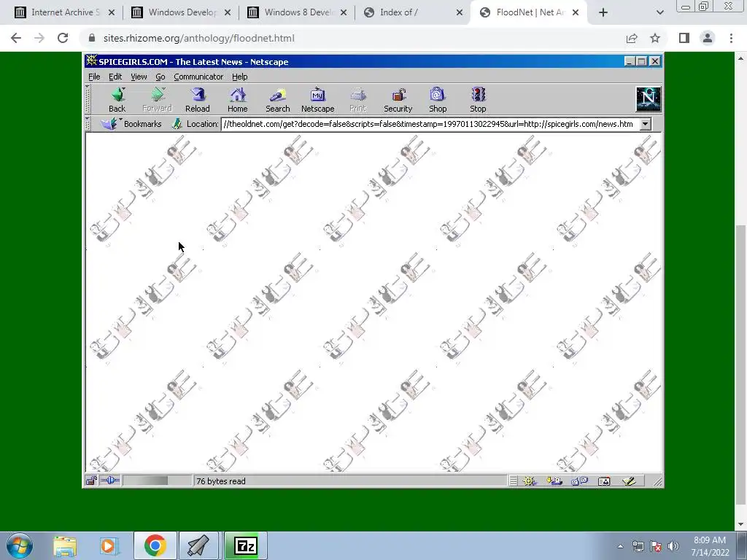Reload the page in Netscape
This screenshot has height=560, width=747.
click(x=197, y=99)
